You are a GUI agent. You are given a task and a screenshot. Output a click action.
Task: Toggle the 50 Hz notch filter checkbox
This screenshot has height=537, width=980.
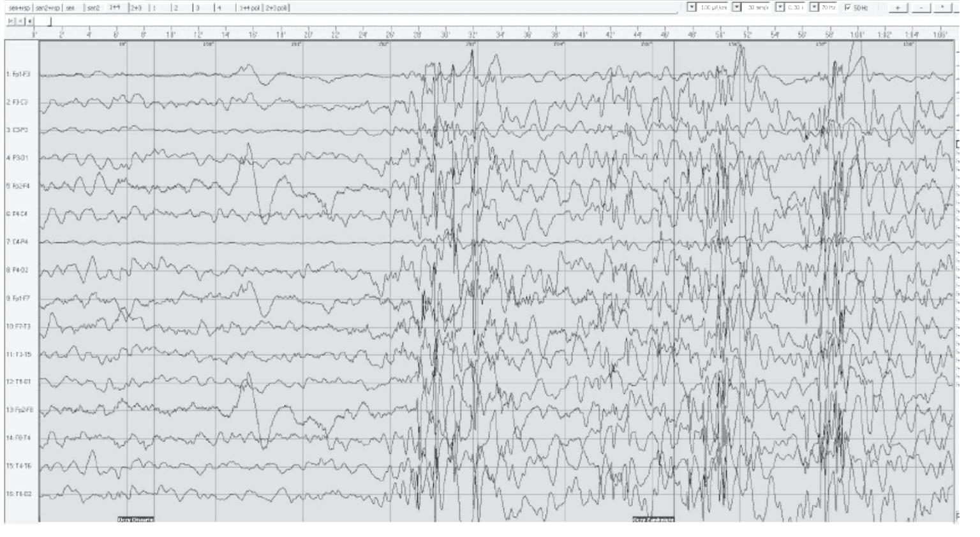(x=847, y=8)
